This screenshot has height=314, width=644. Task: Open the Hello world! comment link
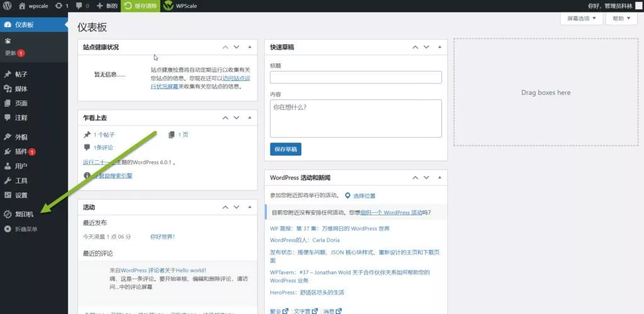pos(191,270)
